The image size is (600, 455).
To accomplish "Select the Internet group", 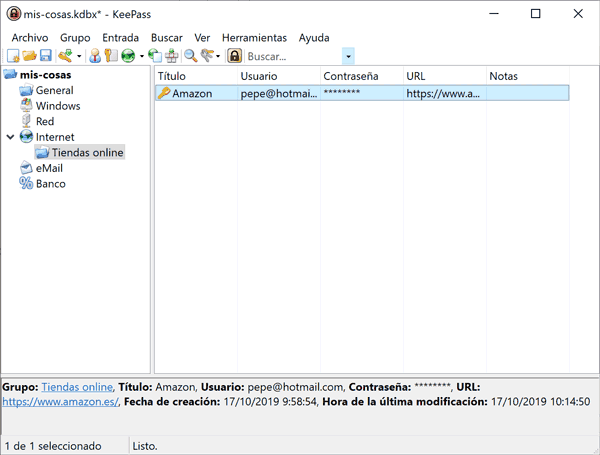I will [x=55, y=137].
